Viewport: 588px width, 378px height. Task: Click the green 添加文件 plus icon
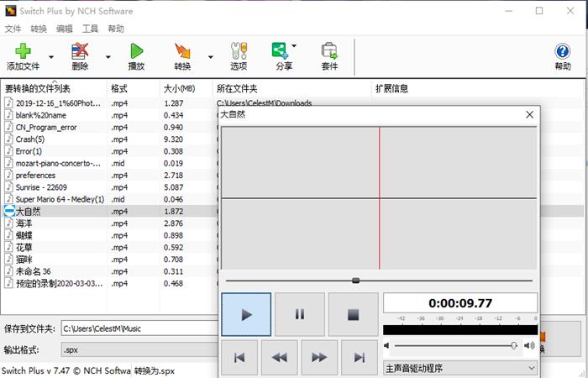coord(23,51)
